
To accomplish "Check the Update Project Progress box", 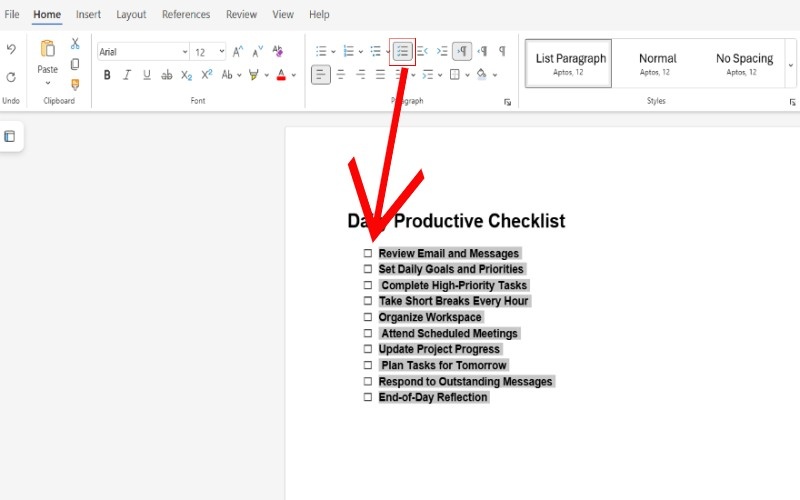I will click(x=368, y=349).
